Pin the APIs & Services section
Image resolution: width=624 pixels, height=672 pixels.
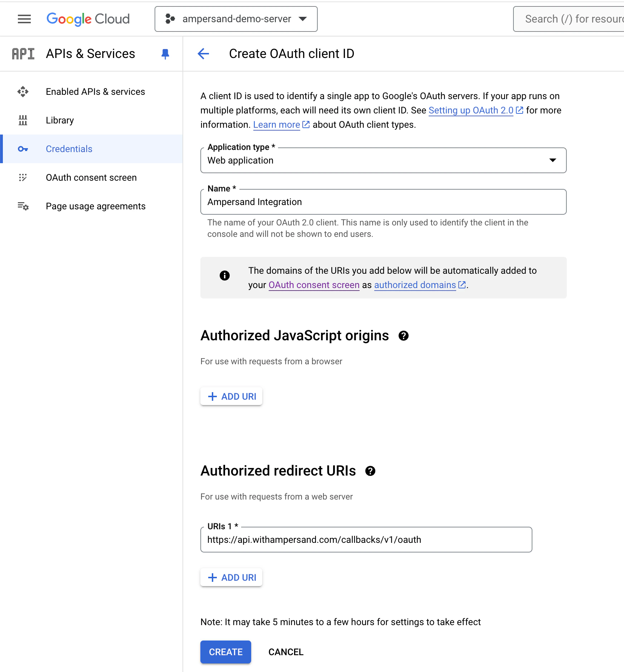coord(165,54)
